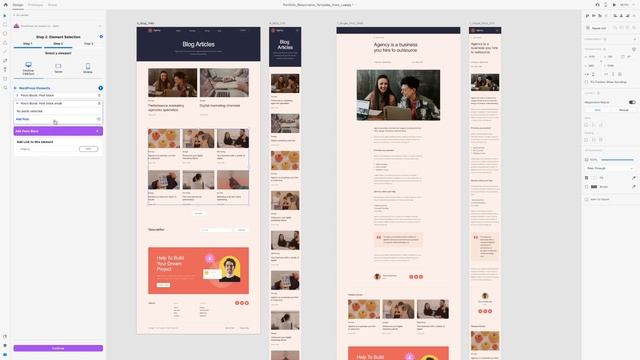Select Auto responsive resize option
Screen dimensions: 640x360
pos(597,110)
